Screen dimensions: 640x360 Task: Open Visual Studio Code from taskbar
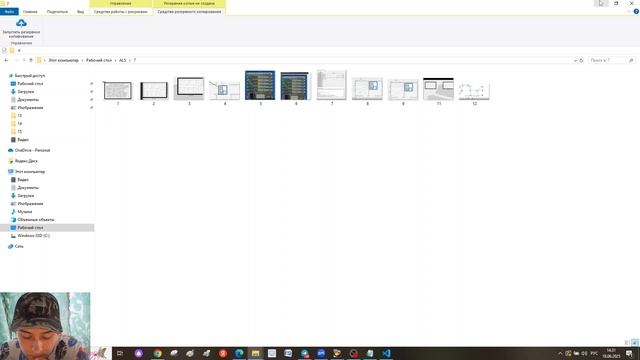click(386, 353)
